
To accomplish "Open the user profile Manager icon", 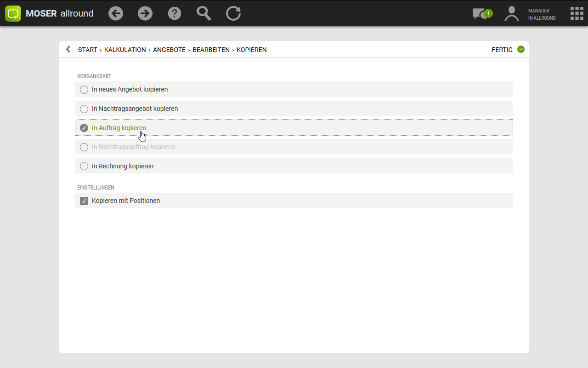I will pyautogui.click(x=511, y=14).
